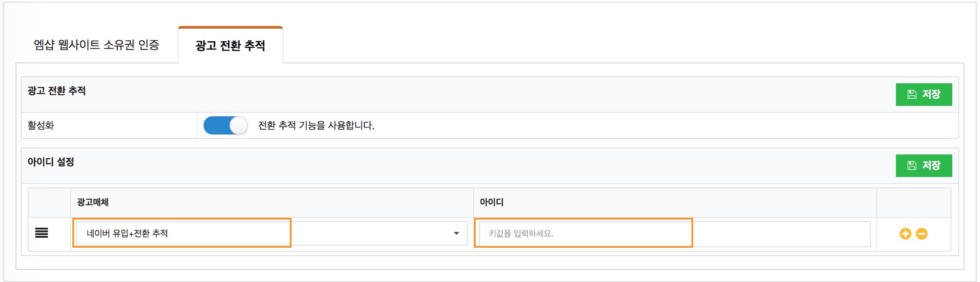
Task: Click the yellow minus icon to remove row
Action: tap(922, 234)
